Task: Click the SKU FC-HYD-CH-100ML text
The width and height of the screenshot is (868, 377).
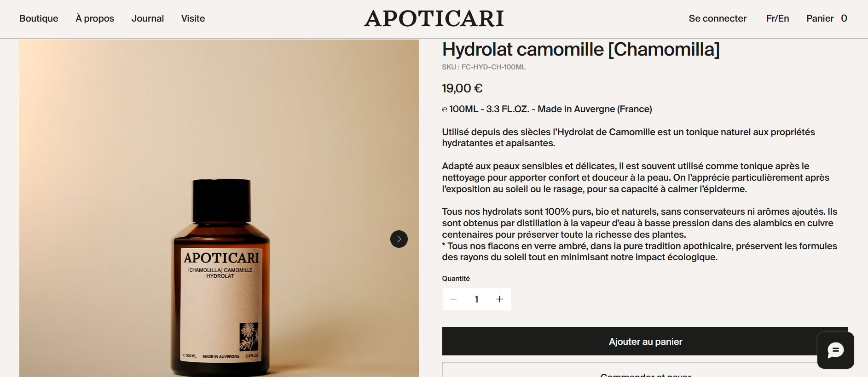Action: pyautogui.click(x=484, y=67)
